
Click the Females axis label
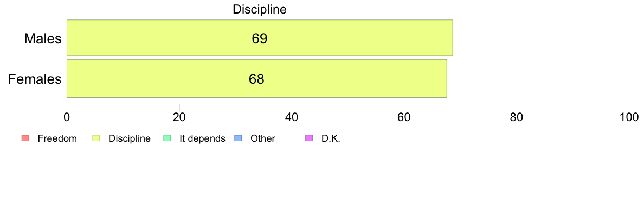click(35, 79)
